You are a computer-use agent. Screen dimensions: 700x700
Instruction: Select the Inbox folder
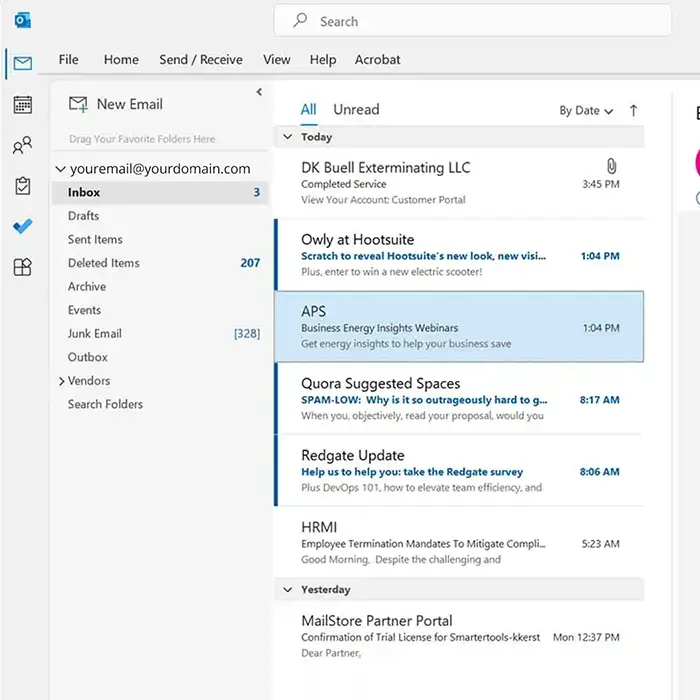pos(160,192)
